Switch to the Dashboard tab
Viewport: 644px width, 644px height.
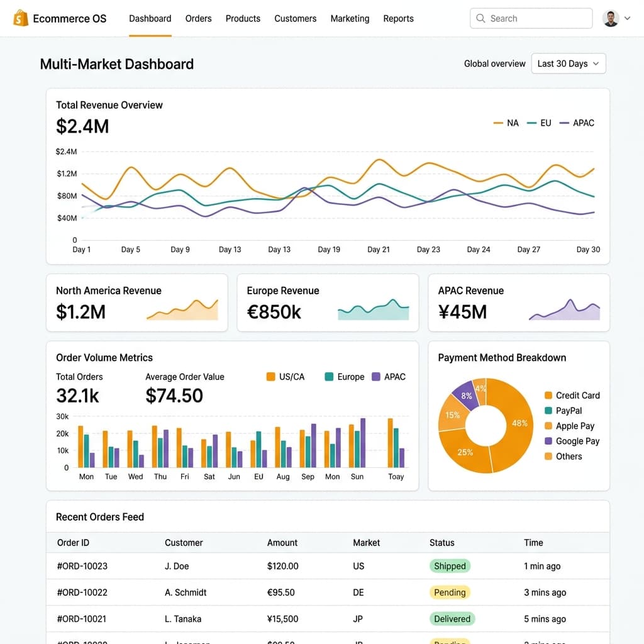click(150, 18)
